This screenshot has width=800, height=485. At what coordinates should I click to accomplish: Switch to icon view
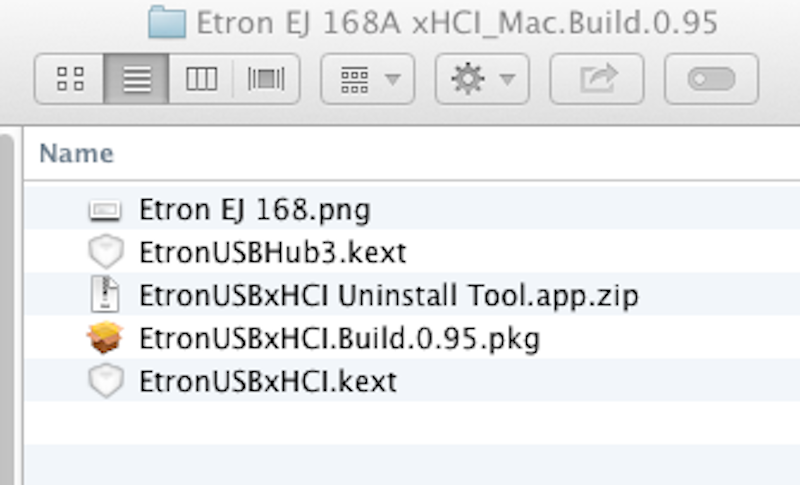(x=70, y=79)
